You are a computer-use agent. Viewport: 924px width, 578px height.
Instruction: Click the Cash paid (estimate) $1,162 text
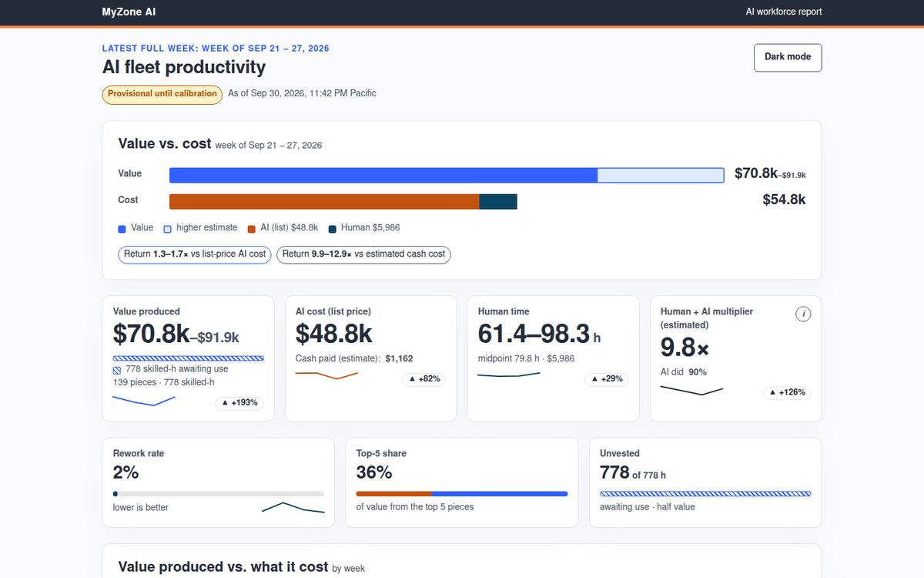click(354, 358)
